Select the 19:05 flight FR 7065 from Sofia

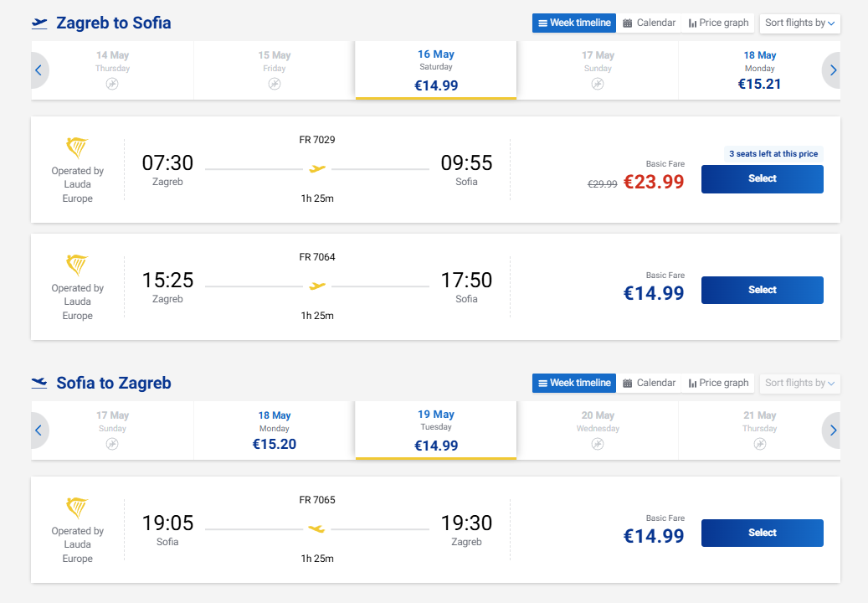[x=763, y=533]
